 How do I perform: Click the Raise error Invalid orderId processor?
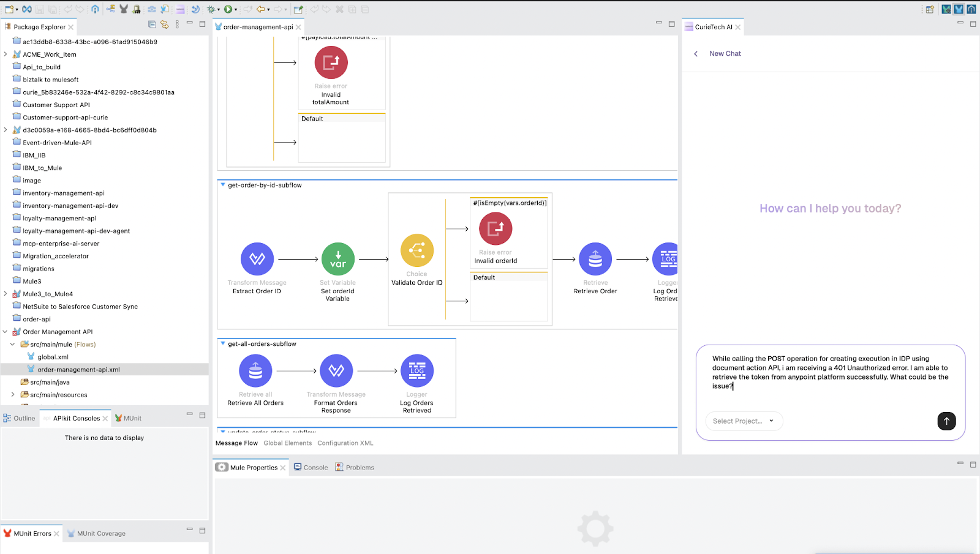tap(495, 228)
